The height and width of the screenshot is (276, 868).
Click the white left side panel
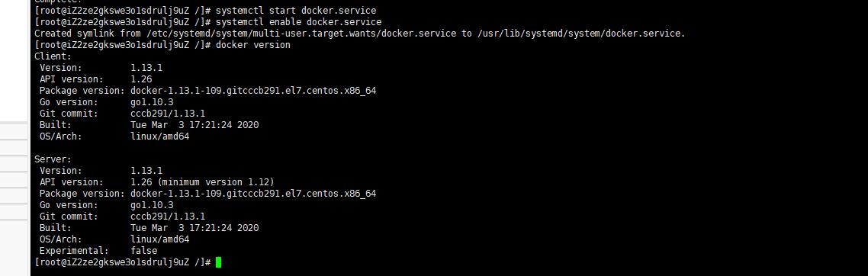click(x=14, y=138)
